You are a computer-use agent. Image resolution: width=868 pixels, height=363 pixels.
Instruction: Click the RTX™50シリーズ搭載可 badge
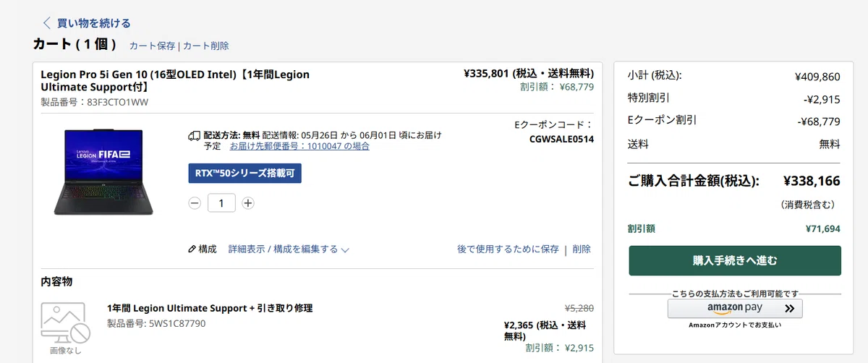[244, 174]
